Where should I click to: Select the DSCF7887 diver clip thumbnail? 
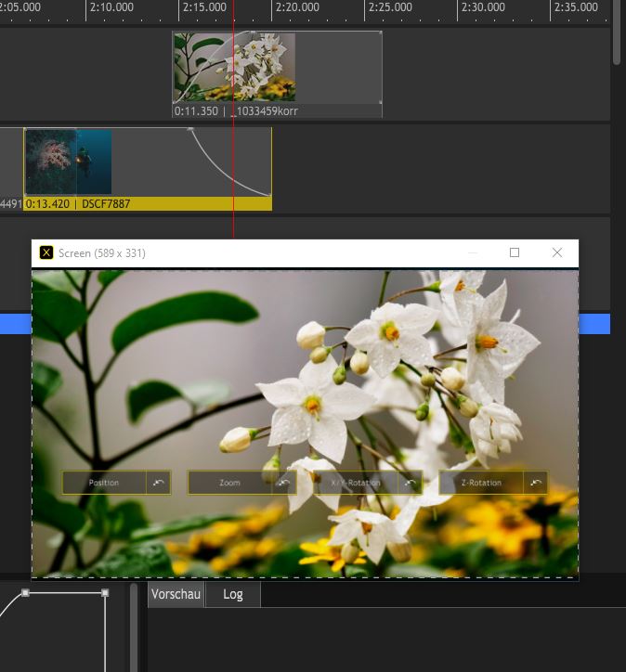(68, 162)
